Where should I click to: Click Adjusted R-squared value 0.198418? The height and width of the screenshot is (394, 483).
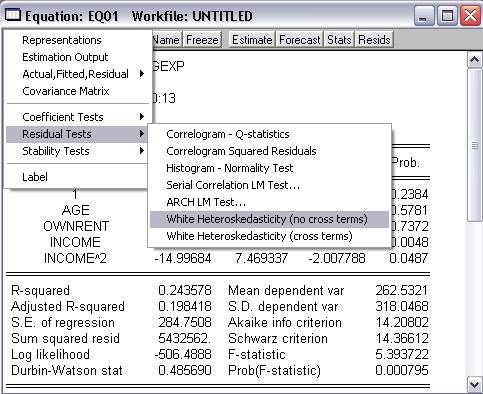185,306
